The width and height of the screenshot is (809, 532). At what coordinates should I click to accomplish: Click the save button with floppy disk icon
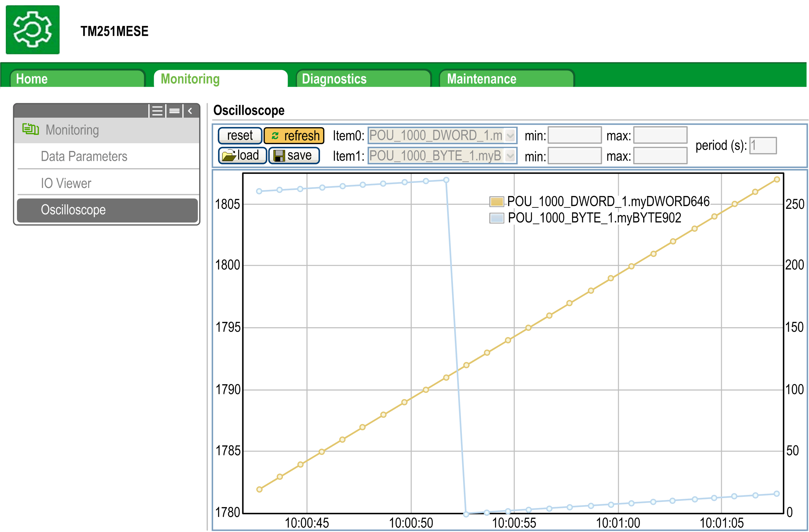[x=294, y=155]
